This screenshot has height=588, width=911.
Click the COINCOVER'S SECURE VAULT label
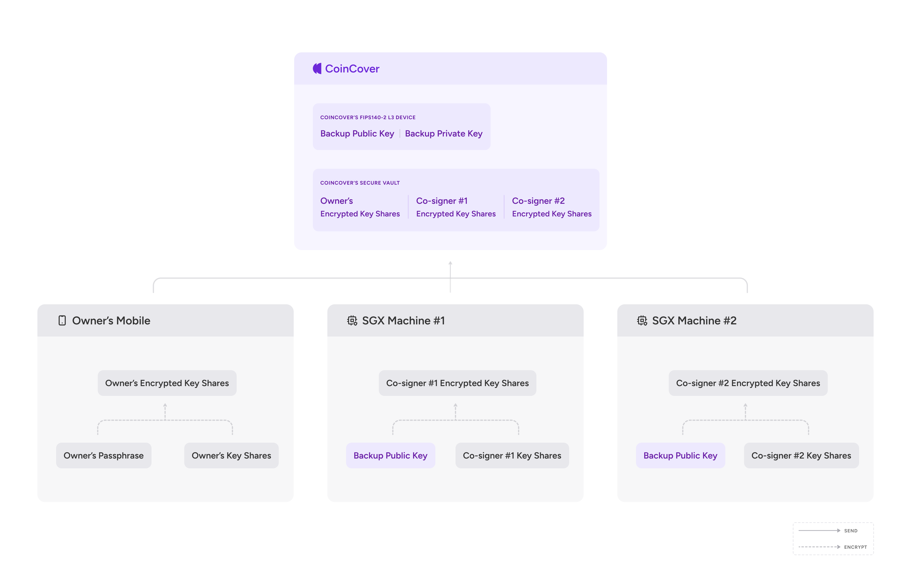(x=360, y=183)
